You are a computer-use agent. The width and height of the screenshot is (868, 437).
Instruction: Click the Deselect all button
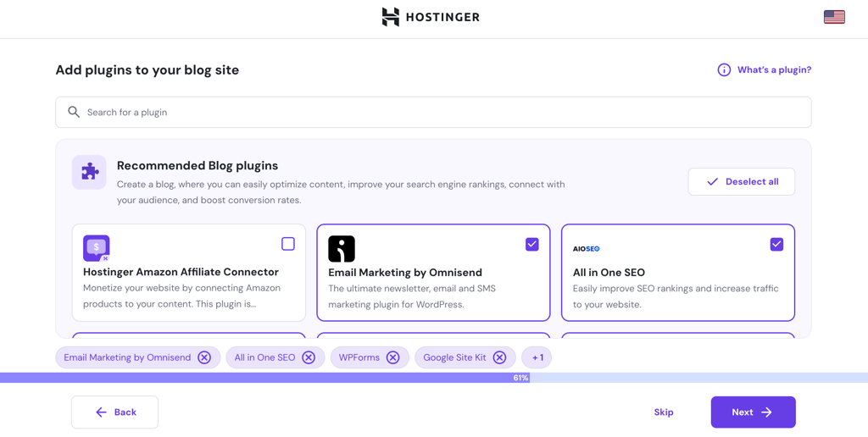pos(741,181)
